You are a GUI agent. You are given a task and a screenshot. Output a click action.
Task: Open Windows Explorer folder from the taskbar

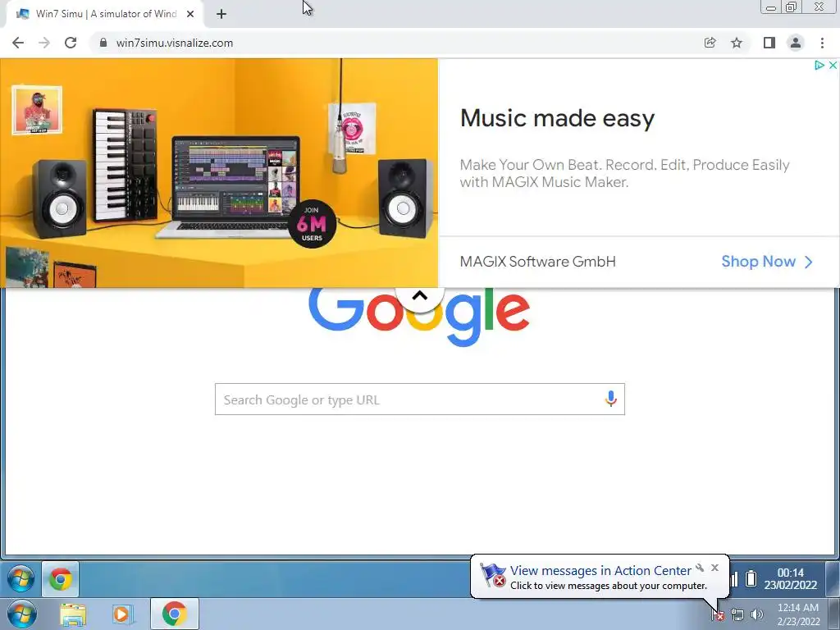click(x=73, y=614)
